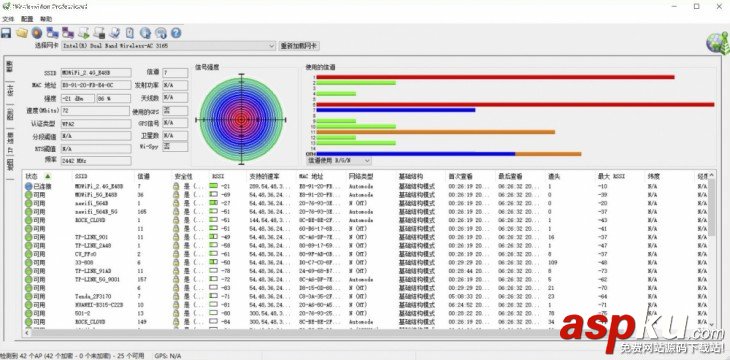730x360 pixels.
Task: Click the blue networked-computers toolbar icon
Action: click(x=52, y=33)
